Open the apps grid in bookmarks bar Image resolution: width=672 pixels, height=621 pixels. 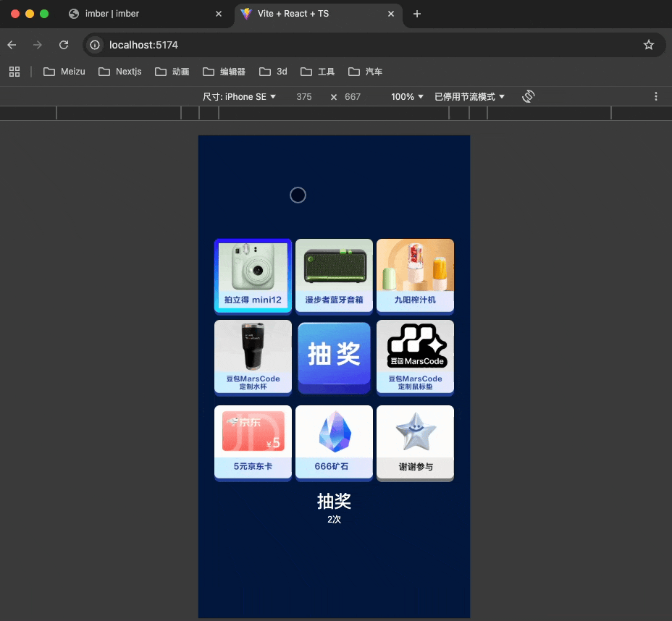point(14,72)
